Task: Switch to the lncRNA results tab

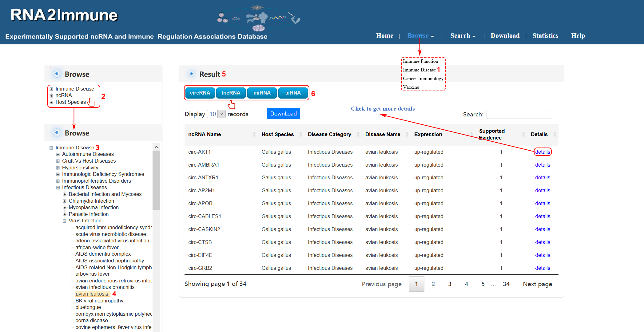Action: 231,93
